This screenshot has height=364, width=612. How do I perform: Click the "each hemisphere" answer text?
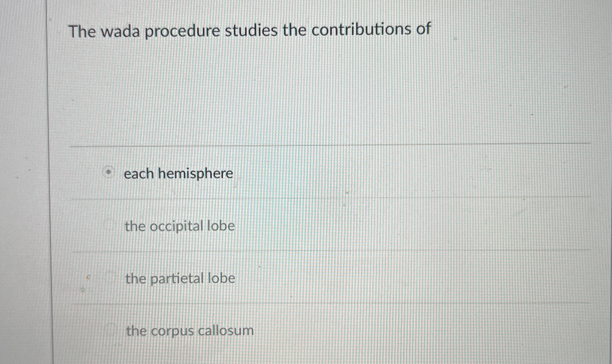click(x=178, y=173)
